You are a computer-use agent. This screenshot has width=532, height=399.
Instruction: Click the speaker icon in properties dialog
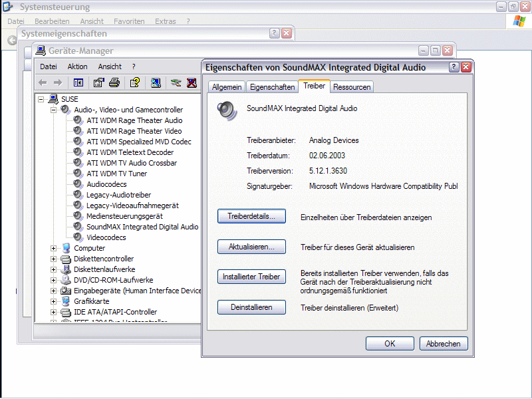pos(227,111)
